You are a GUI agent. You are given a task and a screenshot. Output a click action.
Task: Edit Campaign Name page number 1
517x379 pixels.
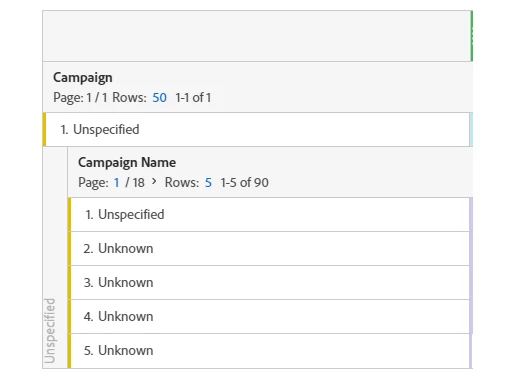(x=116, y=183)
